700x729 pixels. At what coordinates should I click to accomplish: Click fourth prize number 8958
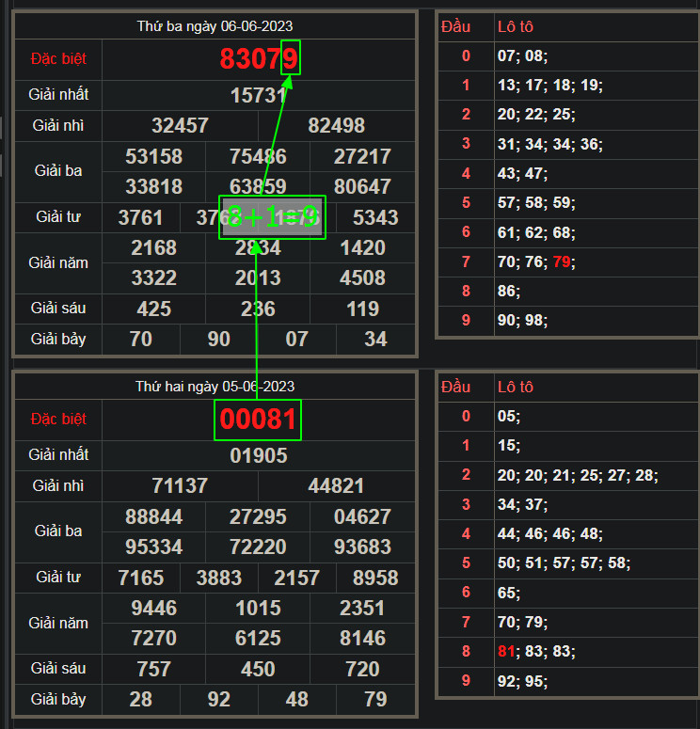point(374,578)
